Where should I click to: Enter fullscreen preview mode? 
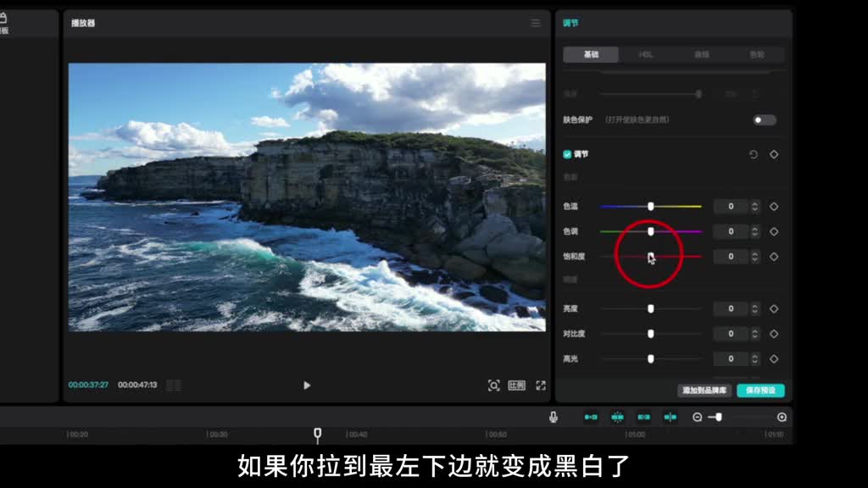[x=541, y=385]
